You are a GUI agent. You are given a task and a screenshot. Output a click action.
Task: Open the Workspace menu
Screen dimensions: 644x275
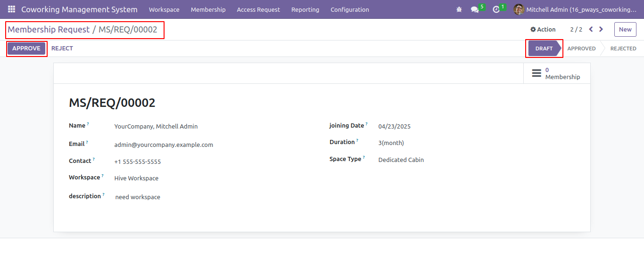164,9
